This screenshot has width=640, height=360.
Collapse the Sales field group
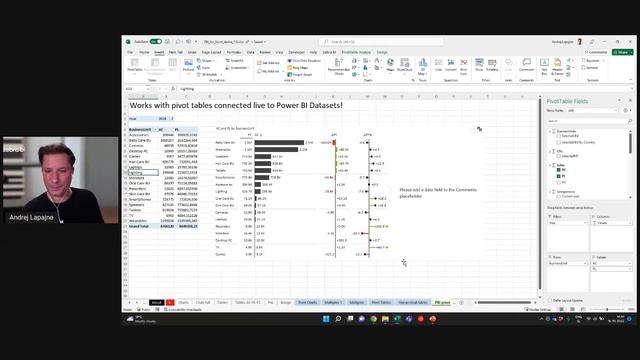549,165
